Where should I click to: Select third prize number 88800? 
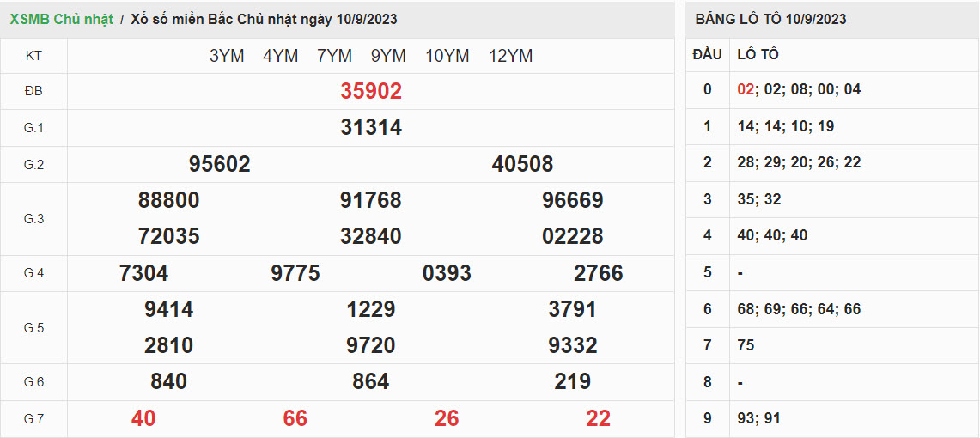pyautogui.click(x=168, y=200)
